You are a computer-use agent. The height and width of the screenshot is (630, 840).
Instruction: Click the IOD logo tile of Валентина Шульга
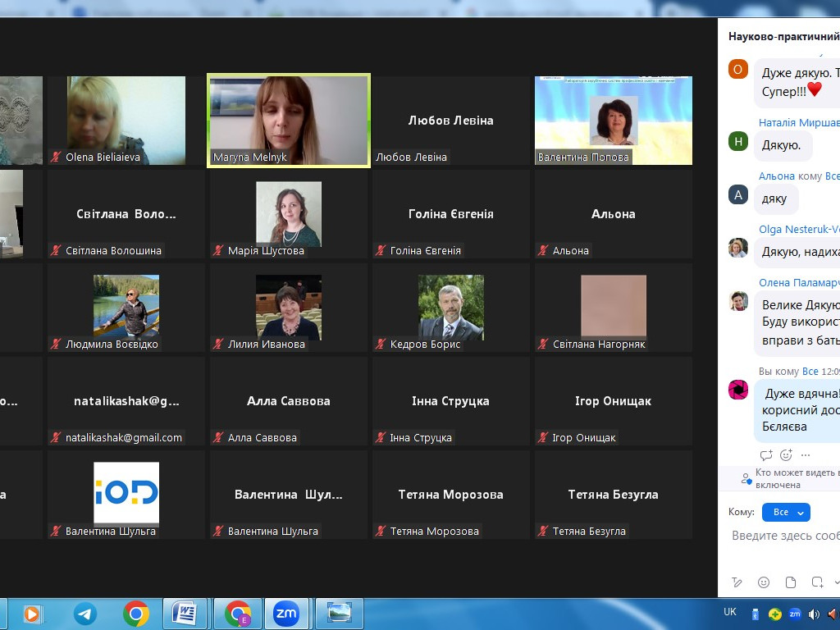point(126,493)
